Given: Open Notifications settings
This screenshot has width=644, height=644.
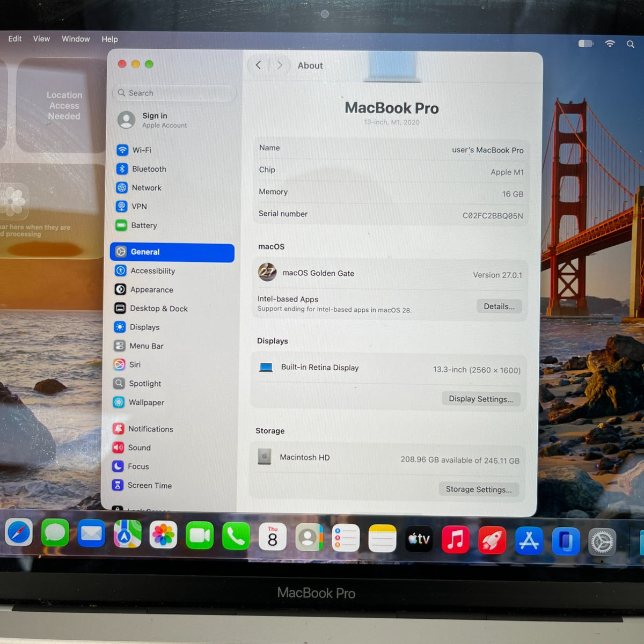Looking at the screenshot, I should (170, 429).
